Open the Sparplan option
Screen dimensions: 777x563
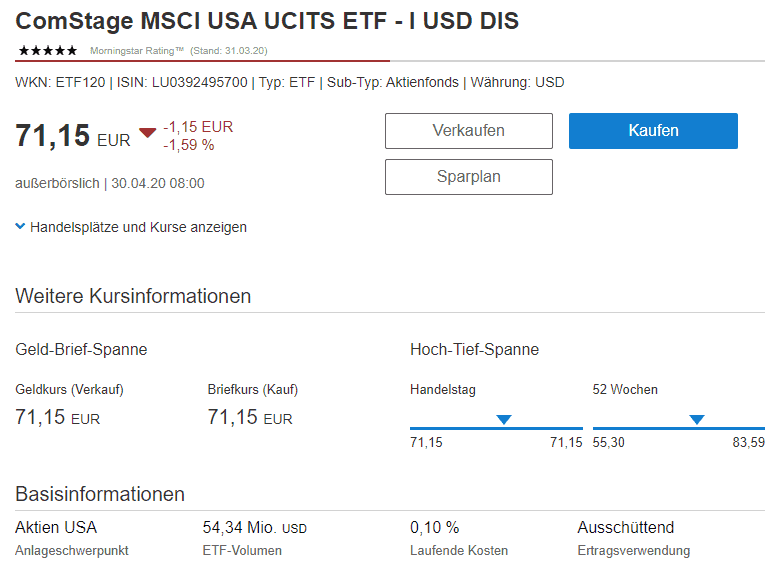point(469,177)
